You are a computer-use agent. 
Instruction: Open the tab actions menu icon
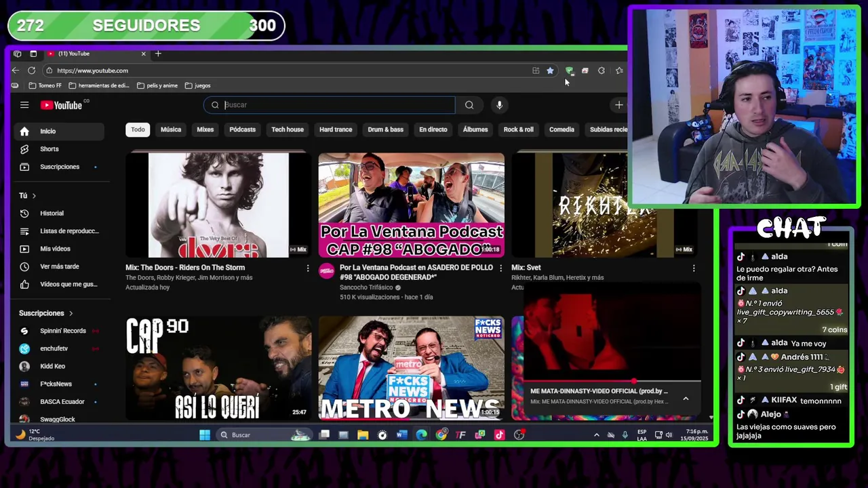[33, 54]
